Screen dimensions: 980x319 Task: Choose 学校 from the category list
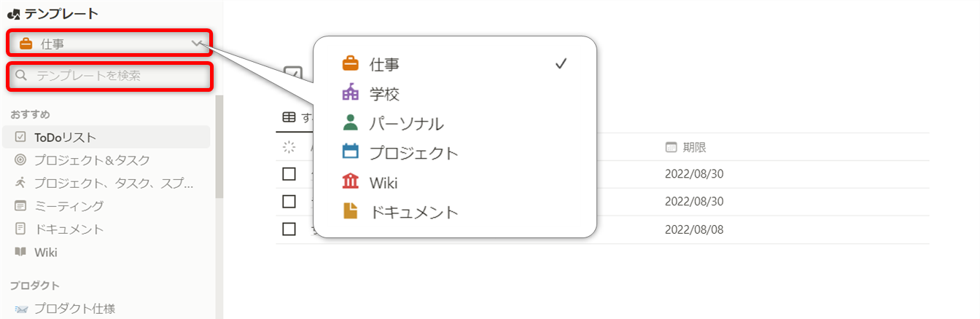[x=384, y=94]
